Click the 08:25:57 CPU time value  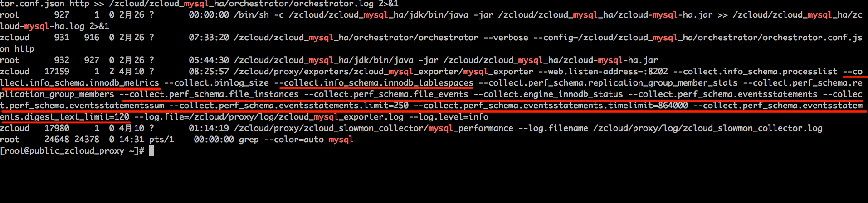tap(209, 72)
